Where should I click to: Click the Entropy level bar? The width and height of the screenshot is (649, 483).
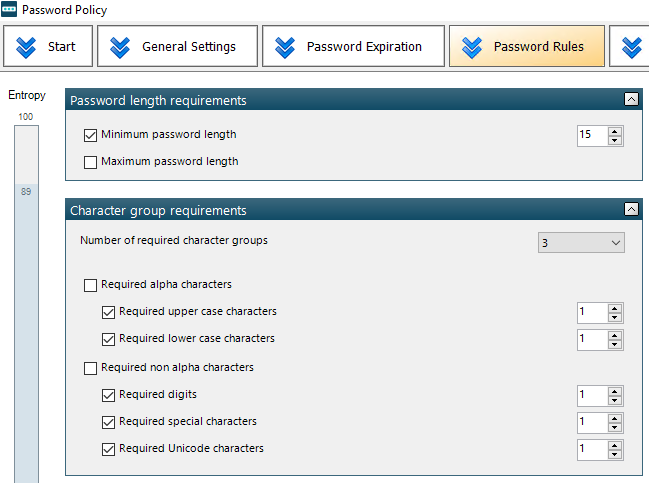coord(26,304)
